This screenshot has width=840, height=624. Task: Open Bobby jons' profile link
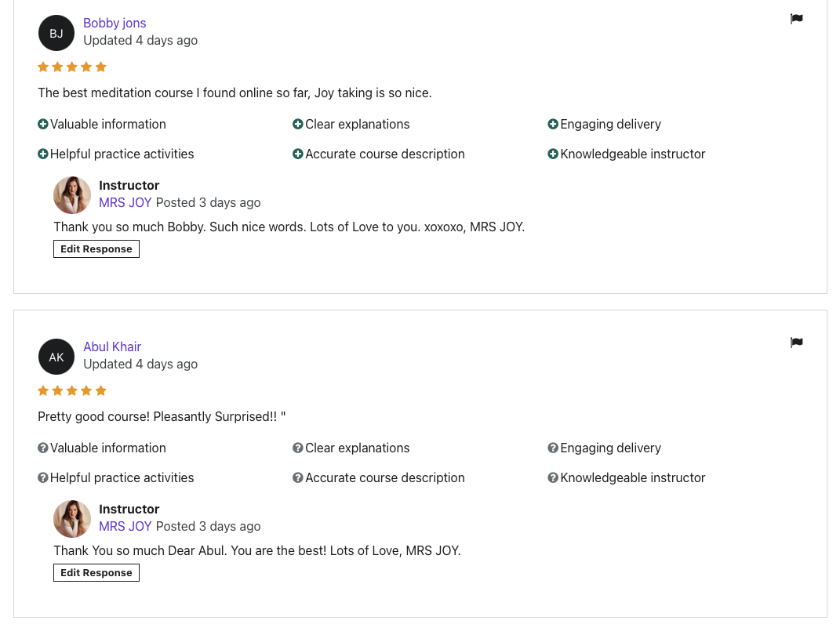pyautogui.click(x=115, y=23)
